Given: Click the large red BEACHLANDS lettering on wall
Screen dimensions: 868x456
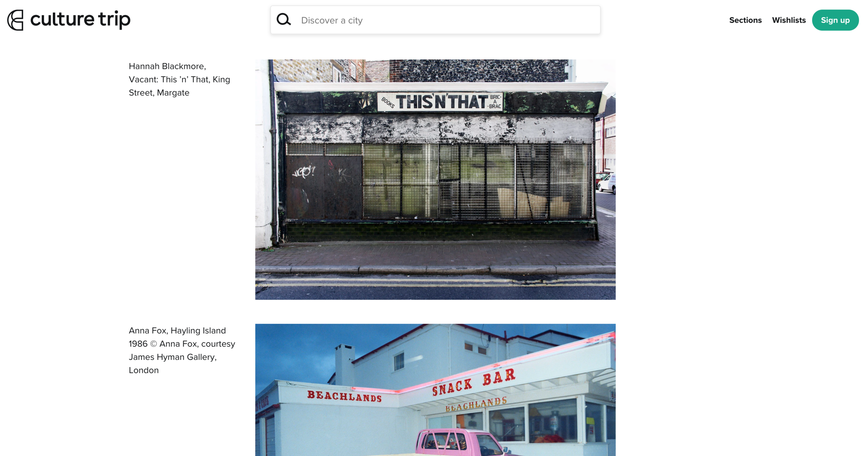Looking at the screenshot, I should (344, 396).
